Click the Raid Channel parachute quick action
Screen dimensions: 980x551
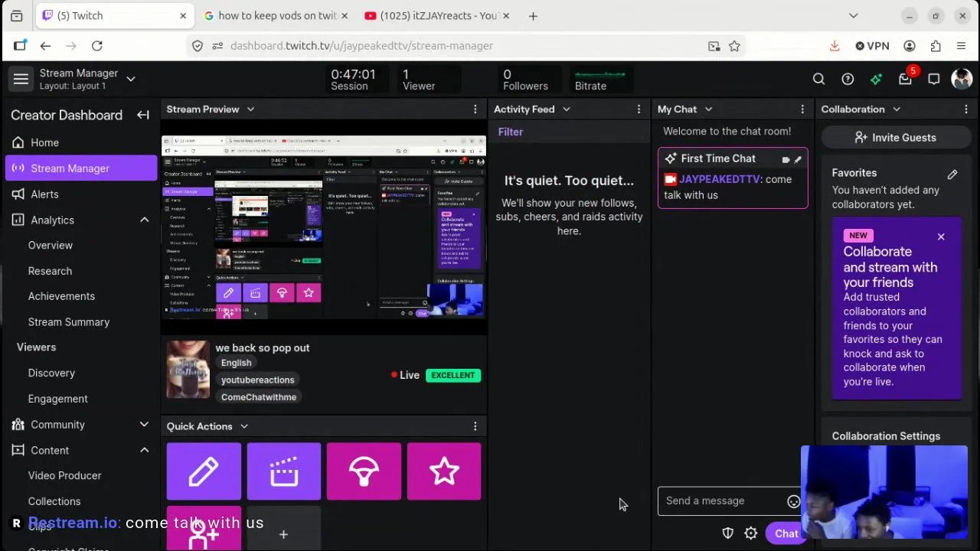[364, 471]
